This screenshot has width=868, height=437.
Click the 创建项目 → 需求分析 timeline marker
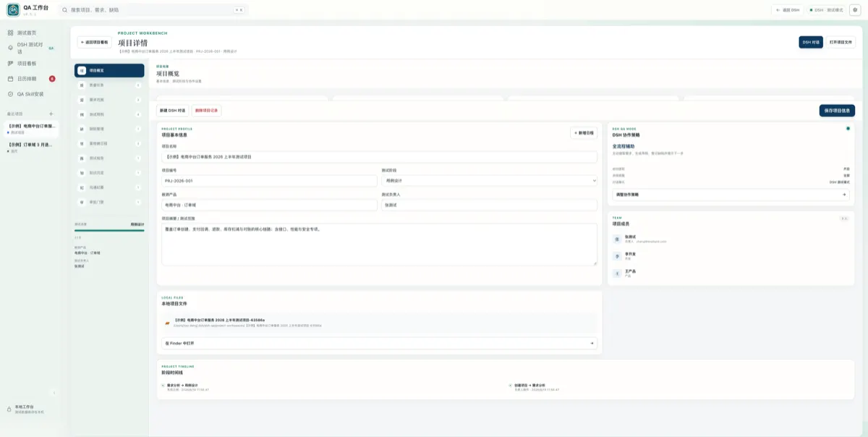point(511,386)
